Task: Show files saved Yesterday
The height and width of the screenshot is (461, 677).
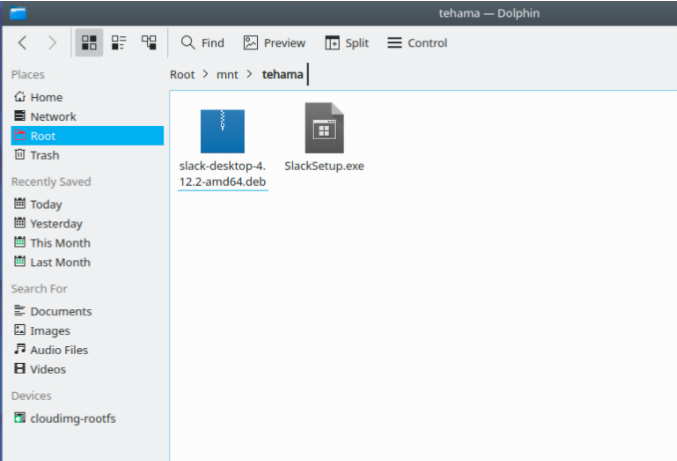Action: pos(87,224)
